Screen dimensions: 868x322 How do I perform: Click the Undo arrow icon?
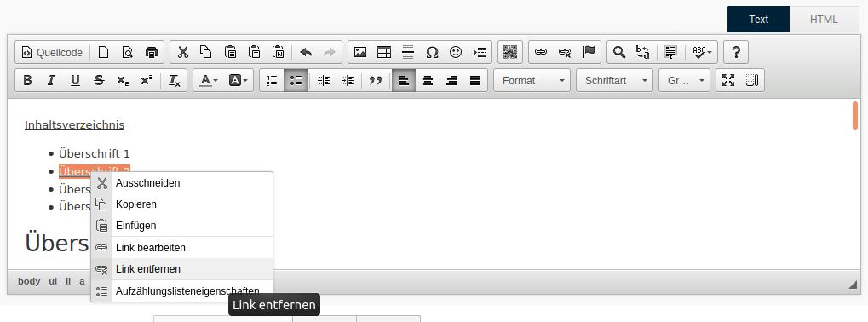click(306, 53)
